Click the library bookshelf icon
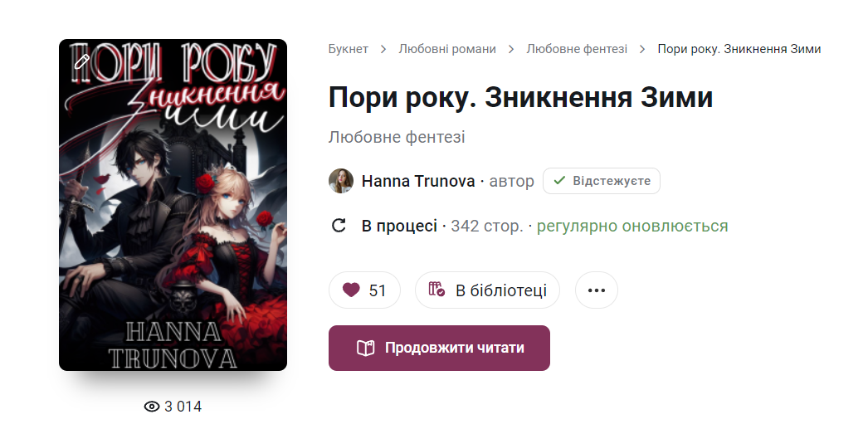Viewport: 868px width, 429px height. [436, 290]
